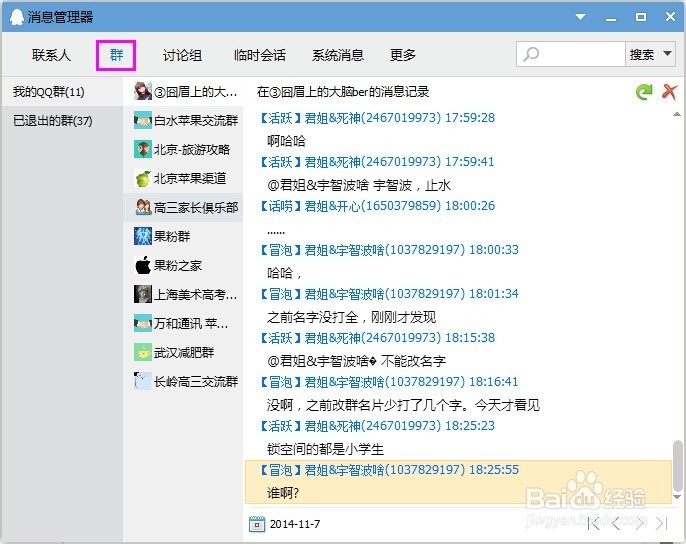Viewport: 686px width, 544px height.
Task: Select 已退出的群(37) category
Action: (62, 120)
